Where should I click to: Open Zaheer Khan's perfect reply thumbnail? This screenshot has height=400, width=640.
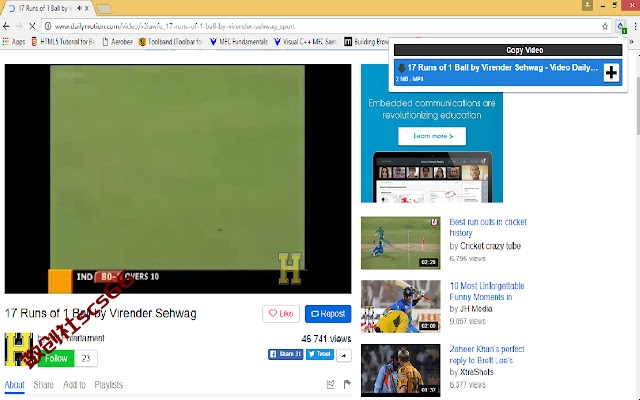coord(400,370)
